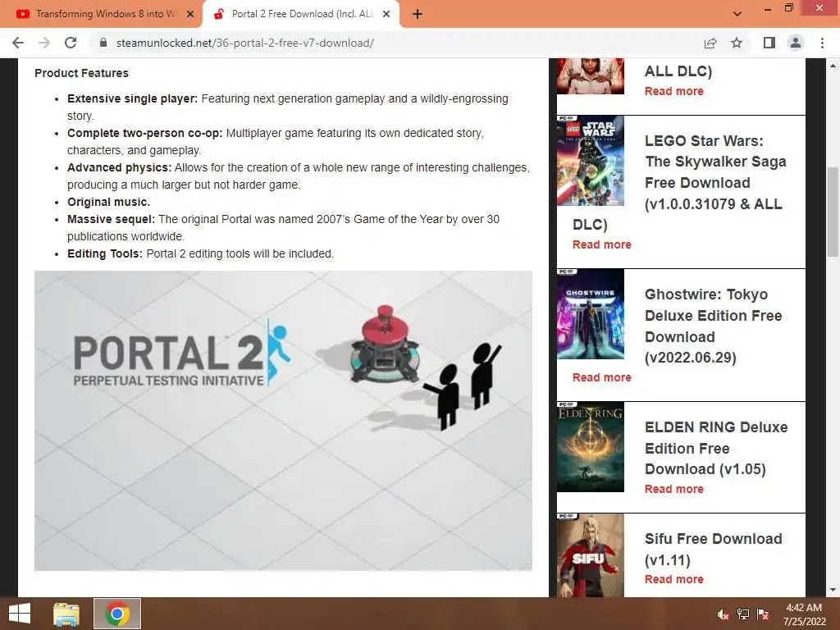View site security lock info
The height and width of the screenshot is (630, 840).
coord(103,43)
